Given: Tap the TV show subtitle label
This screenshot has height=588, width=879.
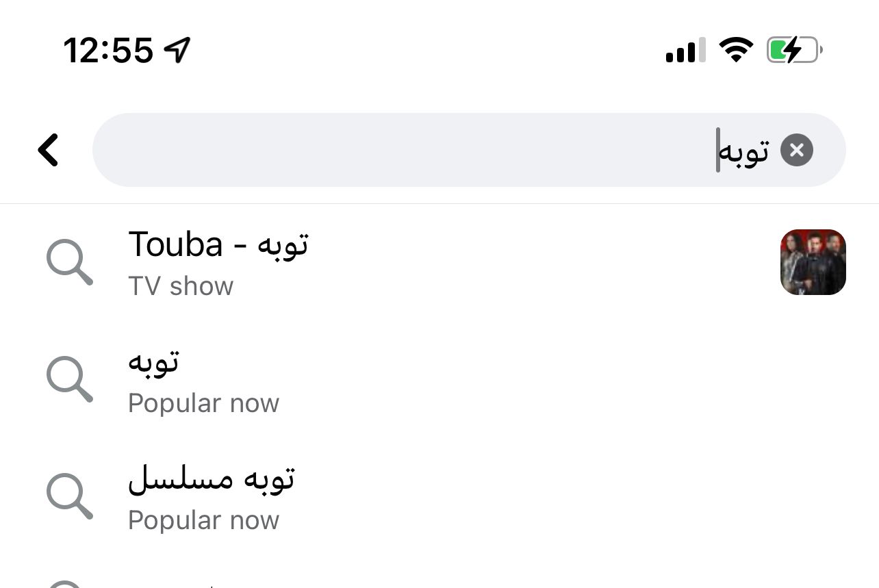Looking at the screenshot, I should 181,286.
